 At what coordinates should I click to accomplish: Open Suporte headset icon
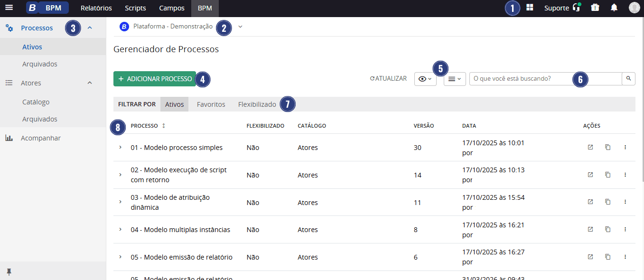pyautogui.click(x=577, y=8)
